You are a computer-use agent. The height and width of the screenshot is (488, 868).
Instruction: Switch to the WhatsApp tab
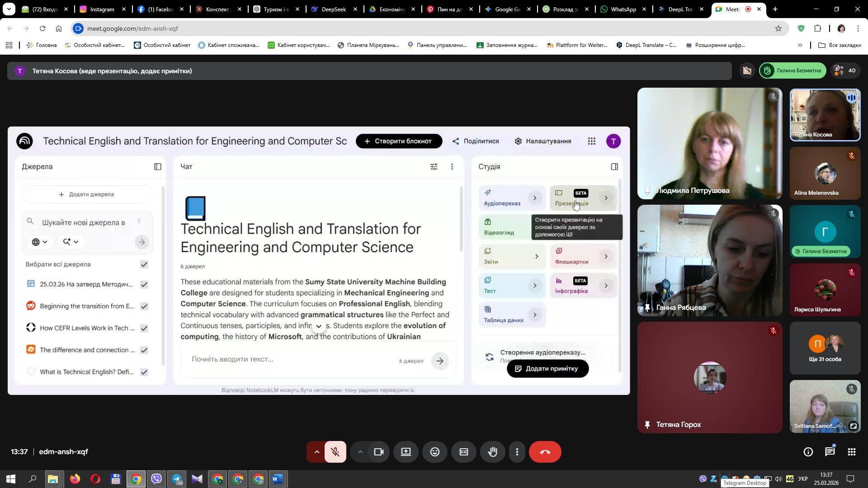click(623, 9)
